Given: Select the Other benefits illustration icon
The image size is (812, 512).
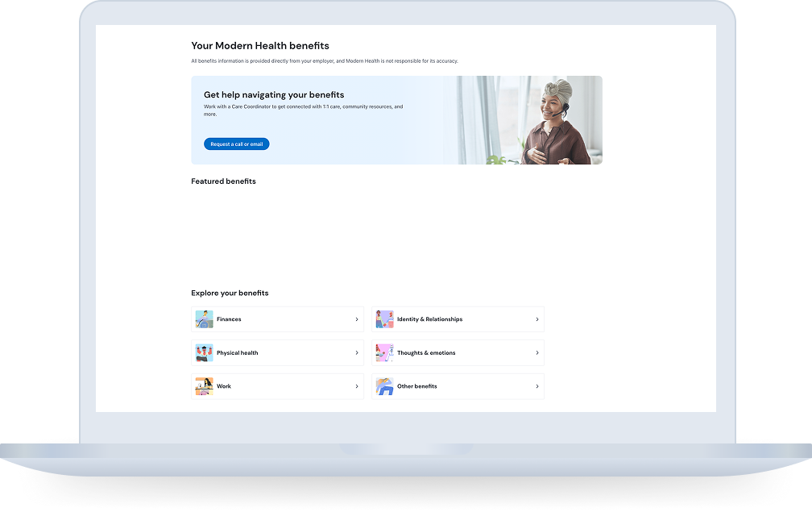Looking at the screenshot, I should point(384,386).
